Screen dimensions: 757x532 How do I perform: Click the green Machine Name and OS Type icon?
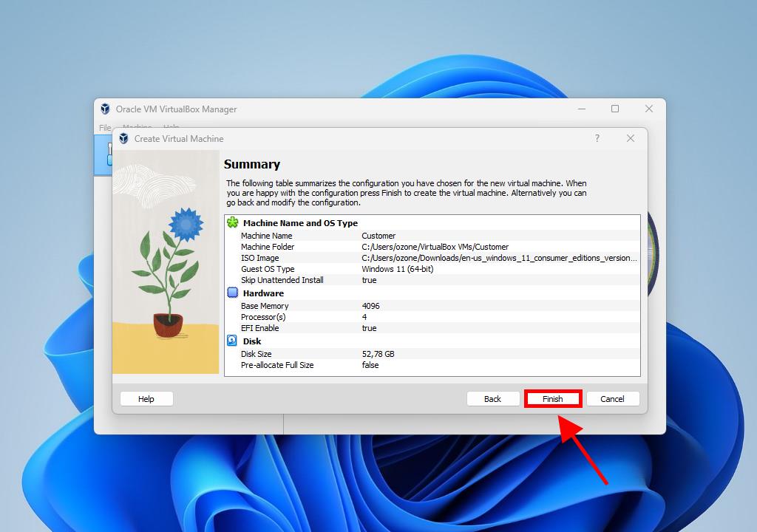(x=233, y=222)
